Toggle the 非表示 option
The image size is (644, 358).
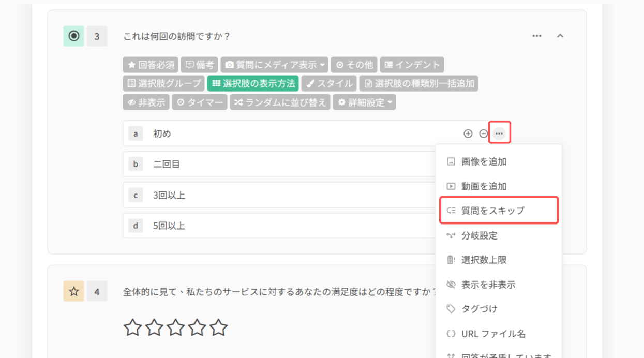click(x=146, y=102)
